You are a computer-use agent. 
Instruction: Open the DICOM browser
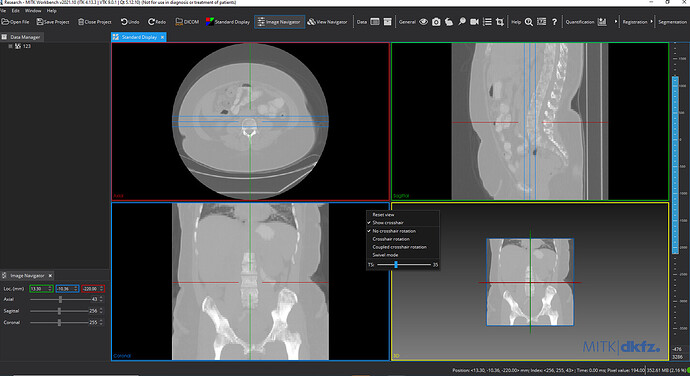[187, 22]
